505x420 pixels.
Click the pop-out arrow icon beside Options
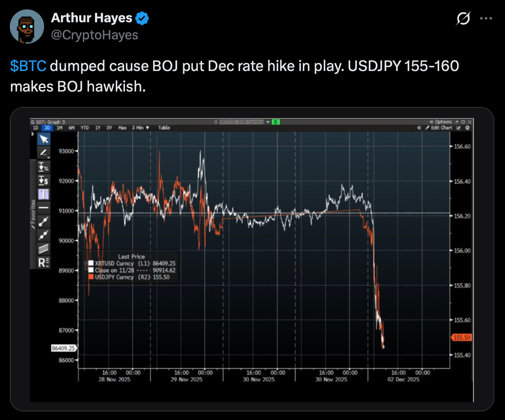pos(457,121)
